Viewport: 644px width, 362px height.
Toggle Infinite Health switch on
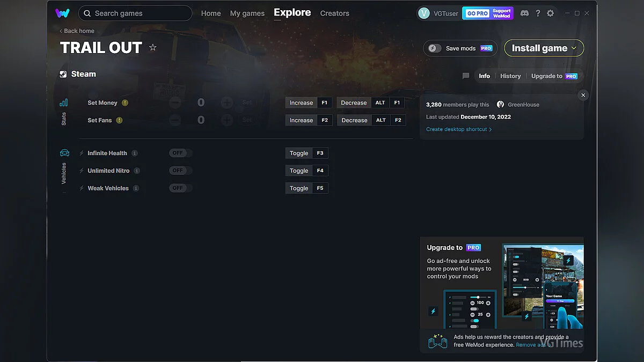point(180,153)
